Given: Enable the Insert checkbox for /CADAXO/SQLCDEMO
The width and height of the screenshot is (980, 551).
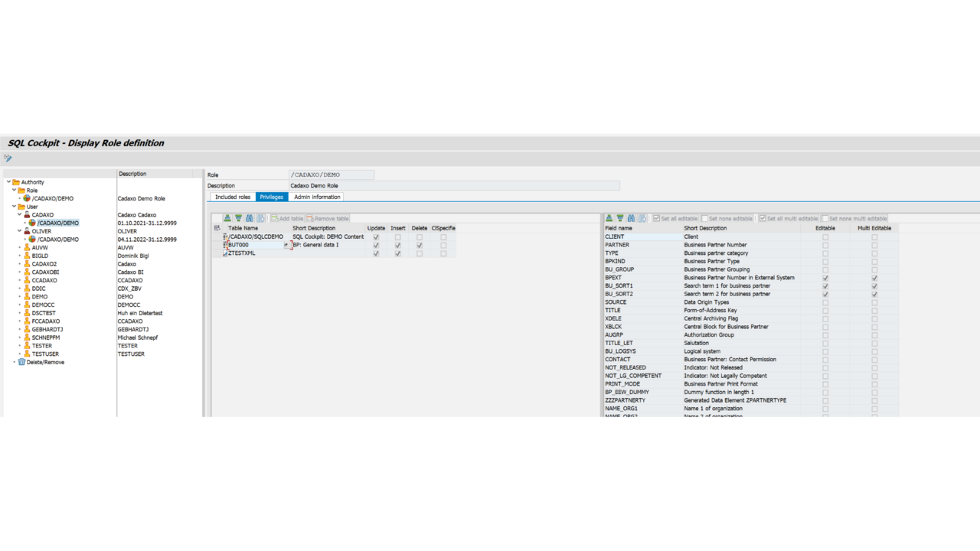Looking at the screenshot, I should [397, 236].
